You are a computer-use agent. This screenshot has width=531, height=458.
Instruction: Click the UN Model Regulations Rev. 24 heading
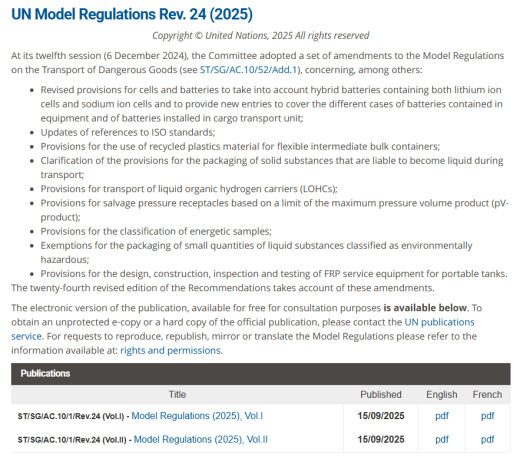[132, 15]
